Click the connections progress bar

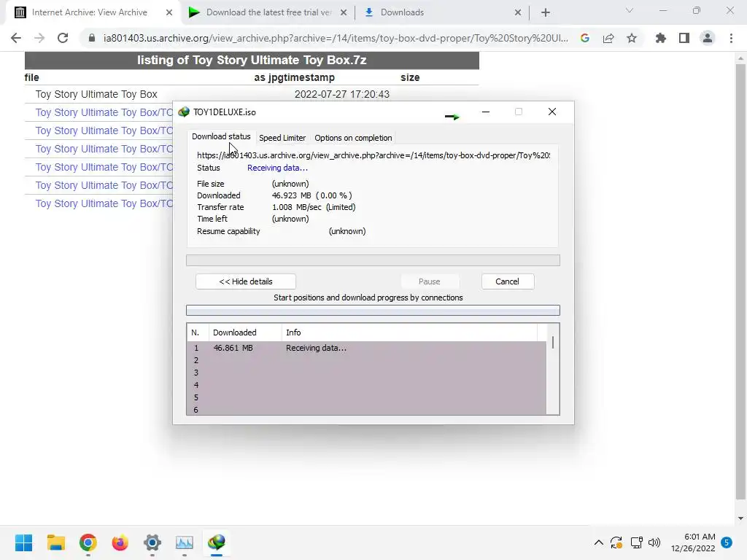click(x=373, y=311)
